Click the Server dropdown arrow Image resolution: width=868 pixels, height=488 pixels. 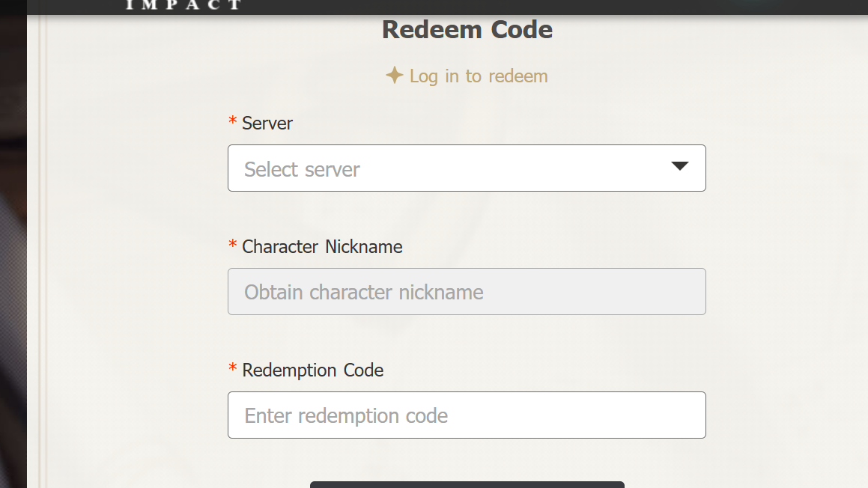point(679,167)
